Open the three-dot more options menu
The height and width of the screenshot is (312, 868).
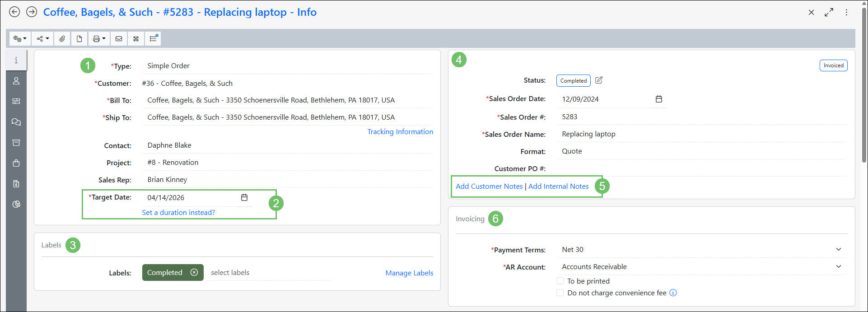[846, 13]
